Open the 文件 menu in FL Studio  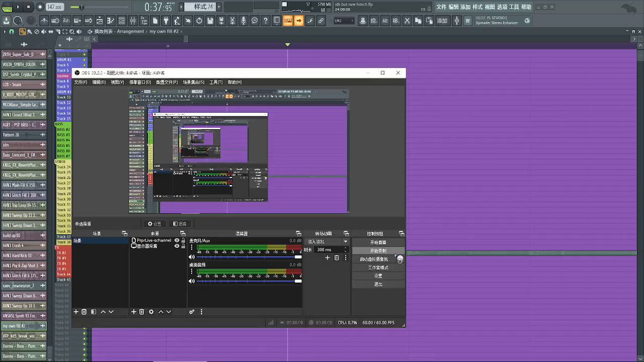point(441,7)
